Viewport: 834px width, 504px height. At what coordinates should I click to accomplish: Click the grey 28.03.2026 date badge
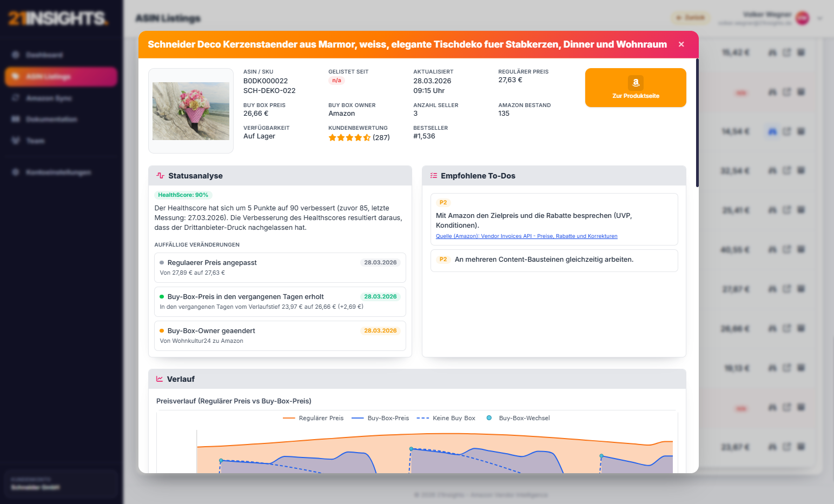coord(380,262)
